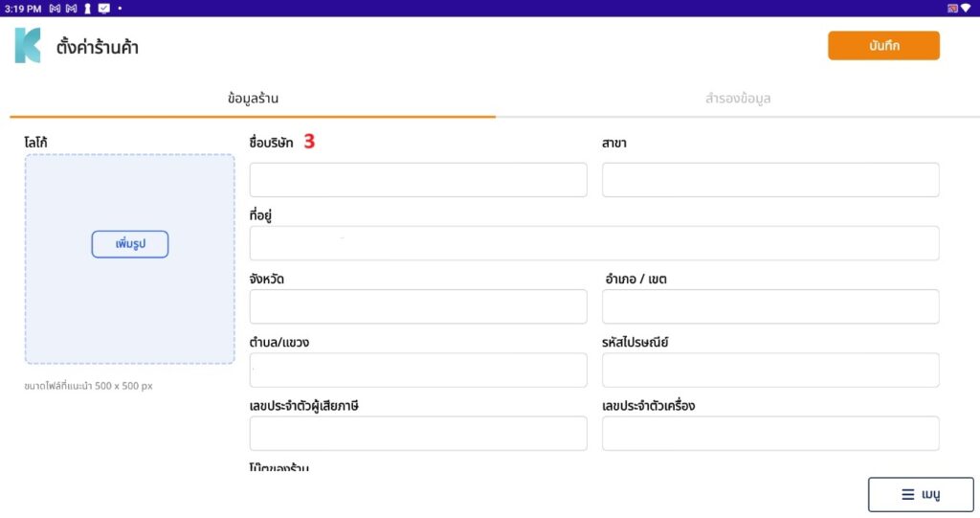Open the เมนู button at bottom right
Image resolution: width=980 pixels, height=518 pixels.
click(x=921, y=495)
